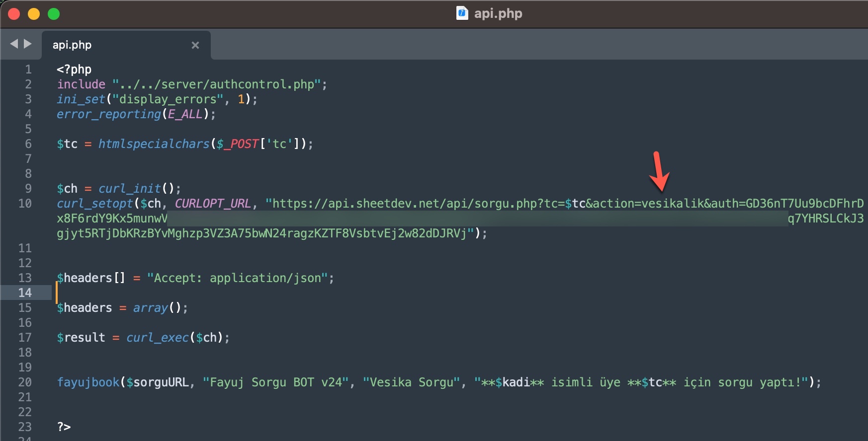Click the '?>' closing tag

(x=64, y=427)
